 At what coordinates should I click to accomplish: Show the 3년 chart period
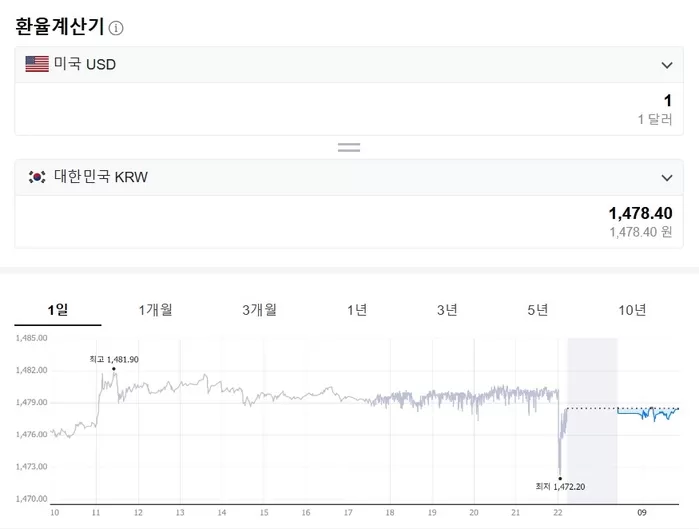point(447,310)
